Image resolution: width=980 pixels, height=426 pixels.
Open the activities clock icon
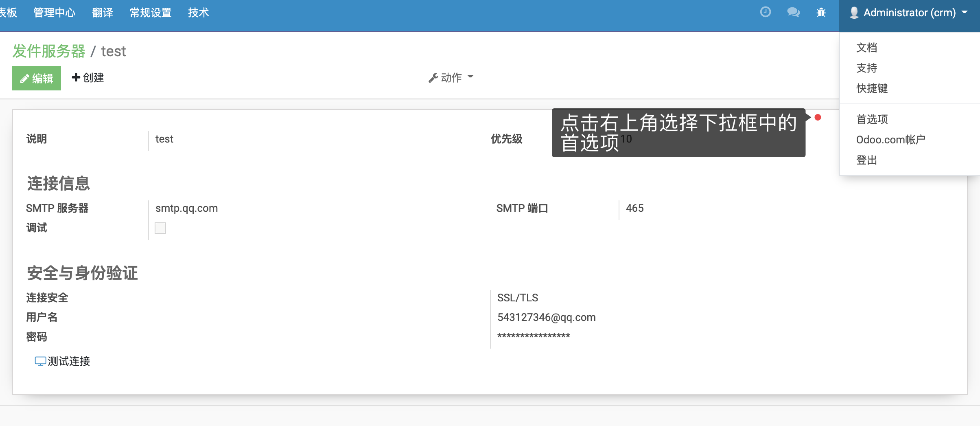(766, 12)
